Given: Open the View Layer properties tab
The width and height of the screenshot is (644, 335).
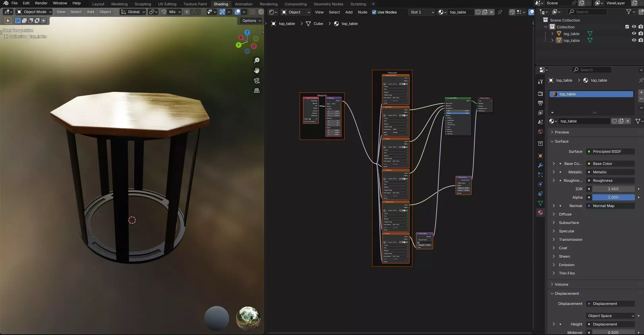Looking at the screenshot, I should click(x=540, y=112).
